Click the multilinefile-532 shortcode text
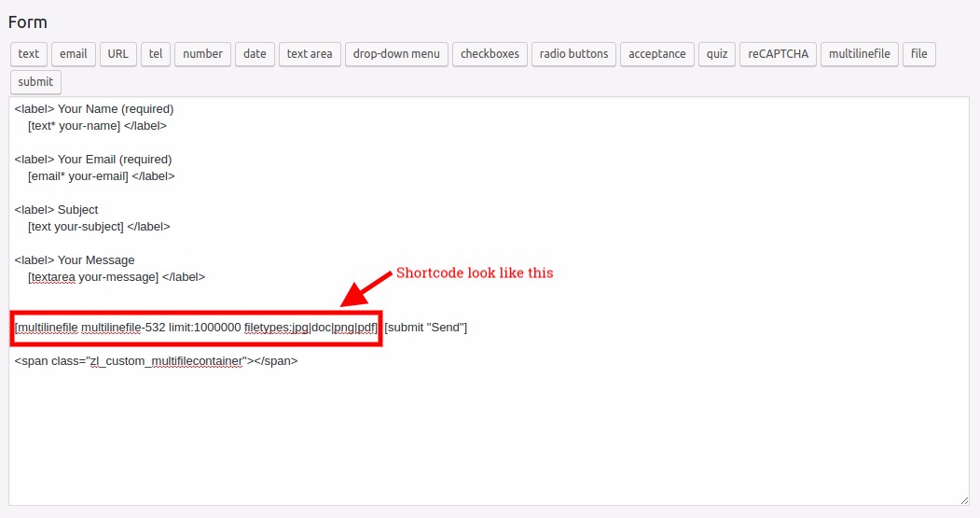Screen dimensions: 980x518 (196, 328)
